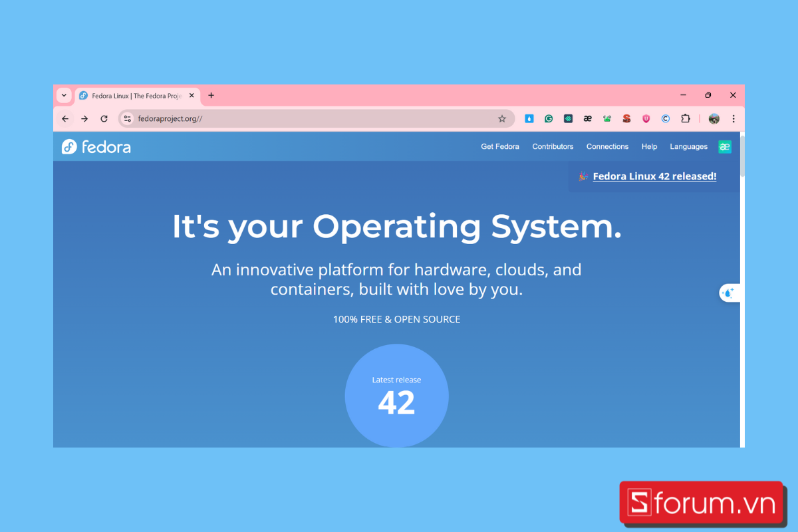
Task: Open the Contributors menu
Action: [x=553, y=147]
